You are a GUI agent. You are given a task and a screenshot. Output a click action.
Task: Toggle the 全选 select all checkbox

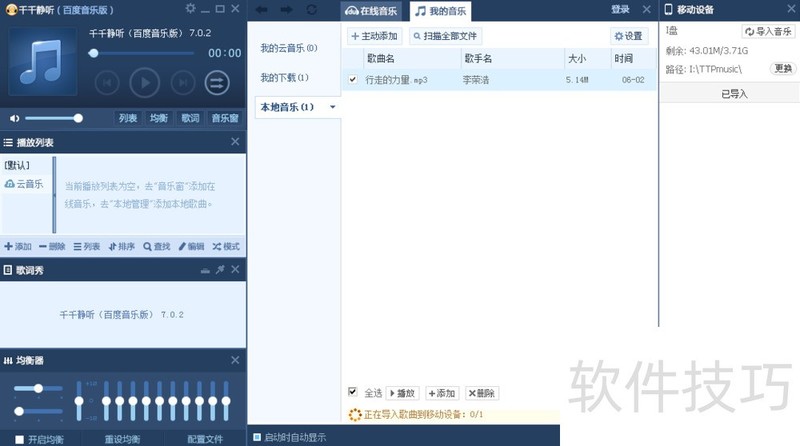[x=353, y=391]
